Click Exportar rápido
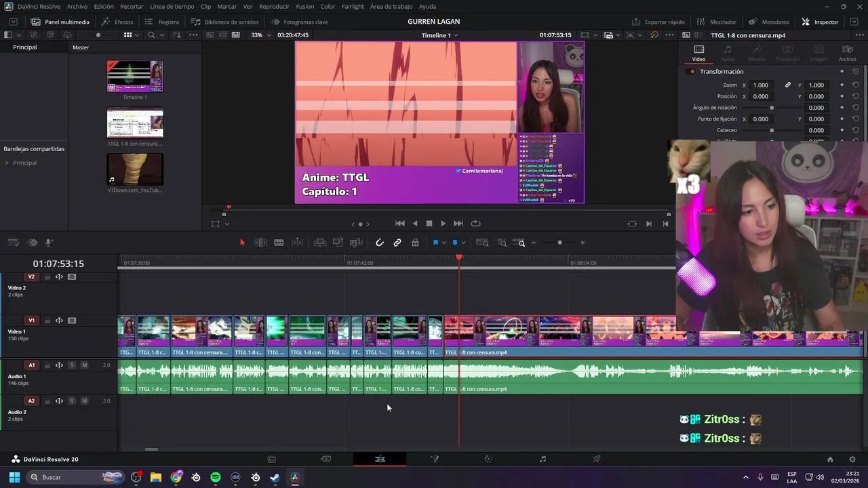This screenshot has width=868, height=488. tap(658, 22)
